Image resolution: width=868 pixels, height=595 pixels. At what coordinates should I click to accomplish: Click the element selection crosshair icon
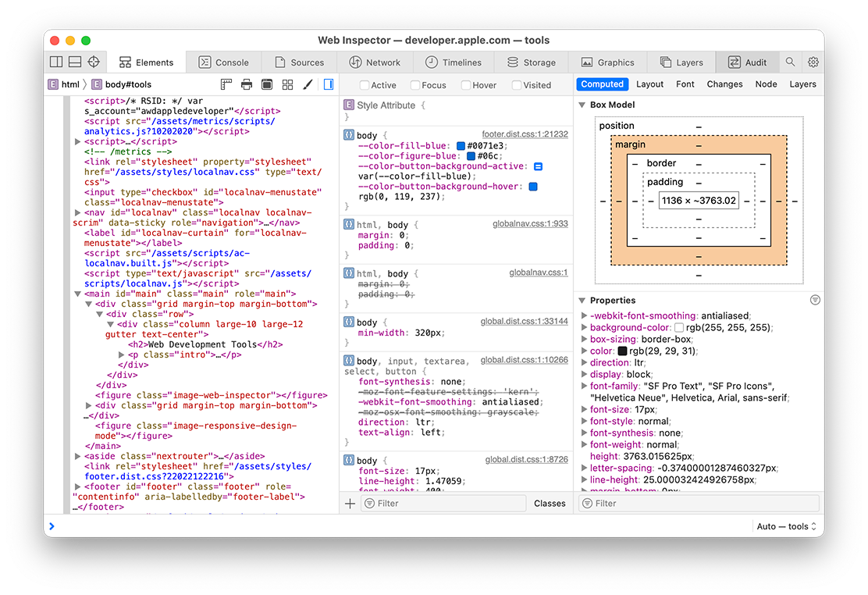click(94, 62)
